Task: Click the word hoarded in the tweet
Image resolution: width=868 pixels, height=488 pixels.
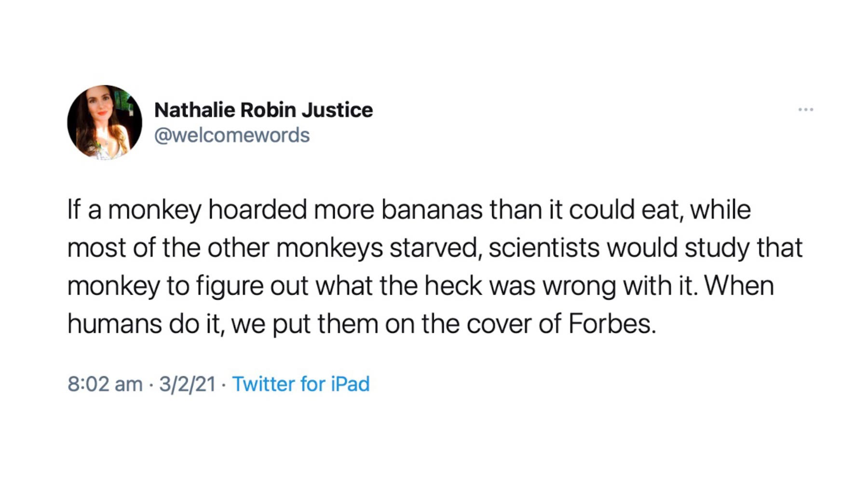Action: point(257,210)
